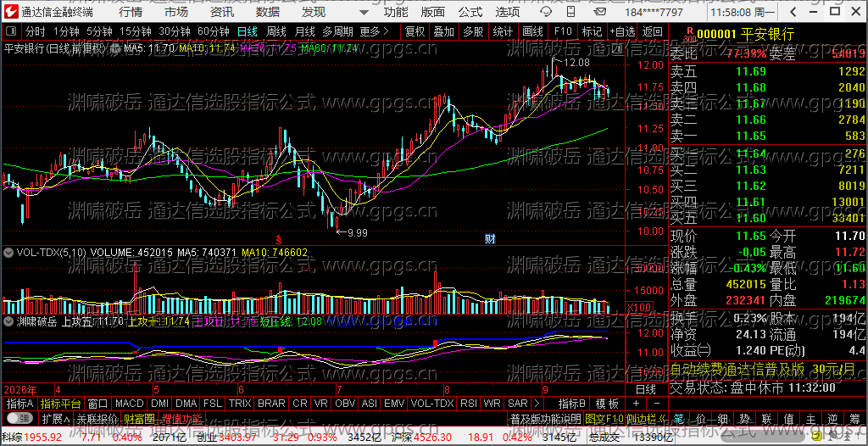
Task: Click the customer service headset icon
Action: click(x=545, y=12)
